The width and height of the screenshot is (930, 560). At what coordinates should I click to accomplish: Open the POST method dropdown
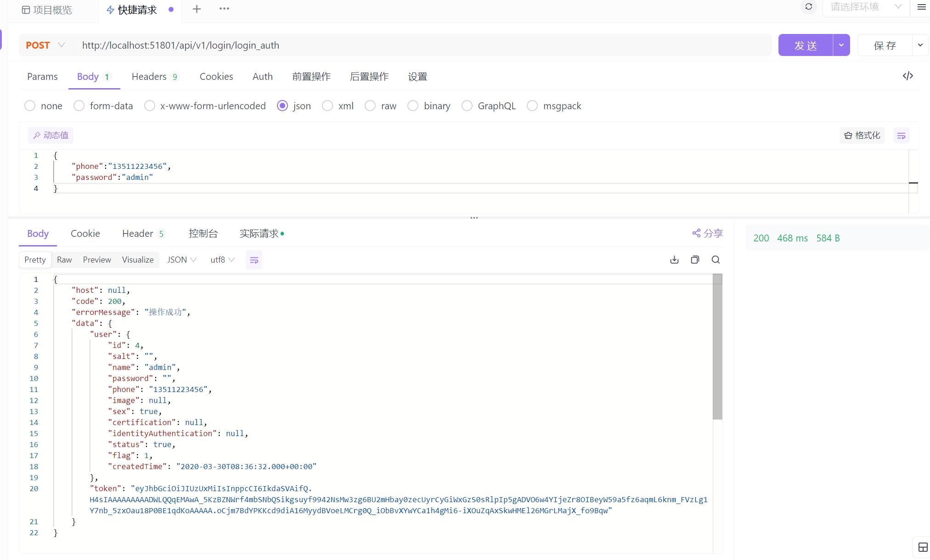click(x=45, y=45)
